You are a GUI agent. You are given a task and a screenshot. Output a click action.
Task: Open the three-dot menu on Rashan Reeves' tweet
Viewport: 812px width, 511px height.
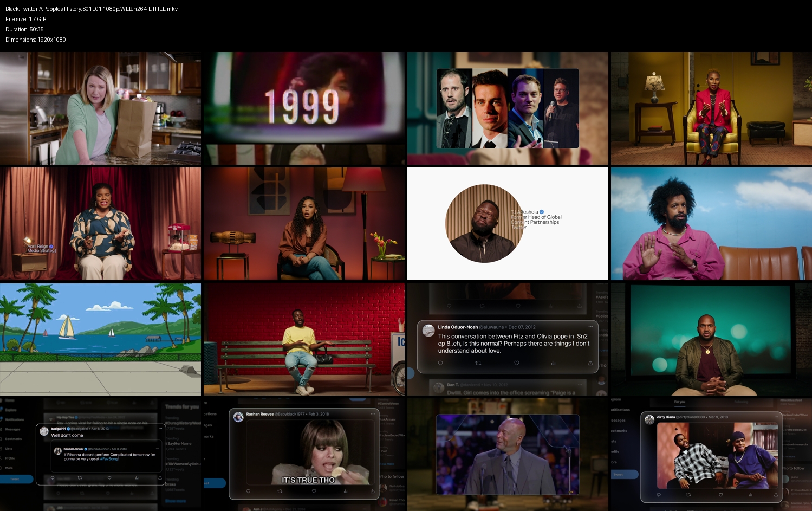(373, 414)
